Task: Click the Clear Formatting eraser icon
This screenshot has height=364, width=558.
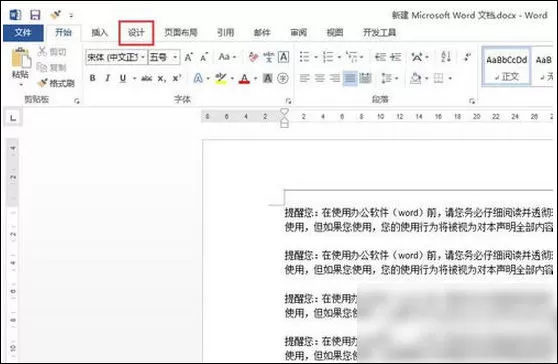Action: [253, 57]
